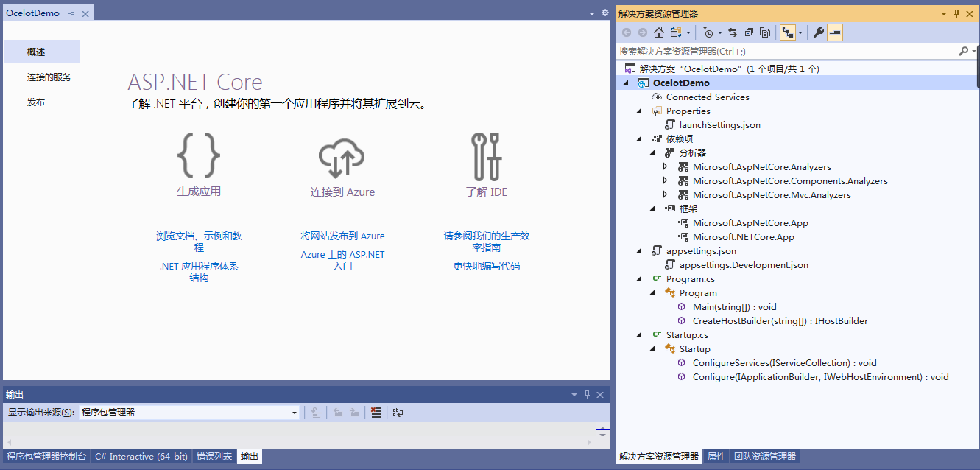Select Microsoft.NETCore.App framework item
Screen dimensions: 980x470
click(744, 237)
